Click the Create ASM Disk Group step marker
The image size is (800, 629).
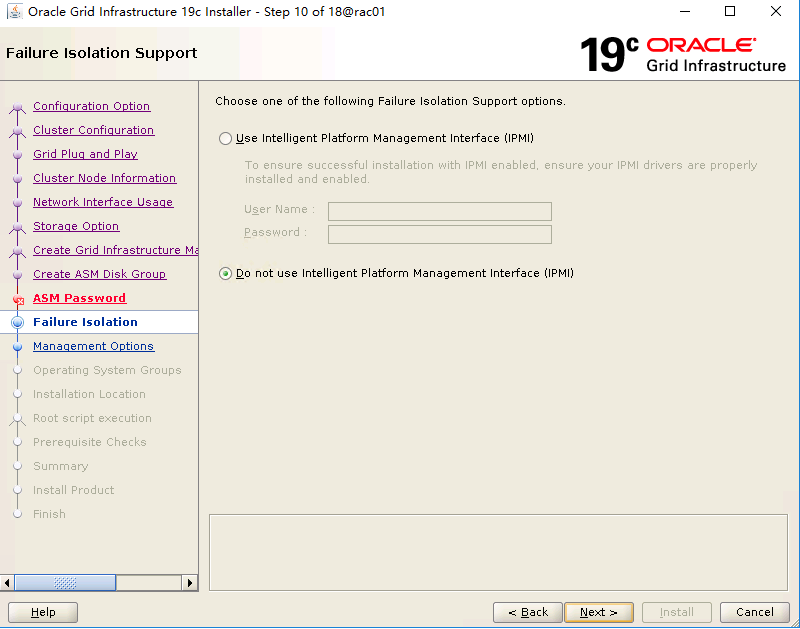(x=17, y=274)
